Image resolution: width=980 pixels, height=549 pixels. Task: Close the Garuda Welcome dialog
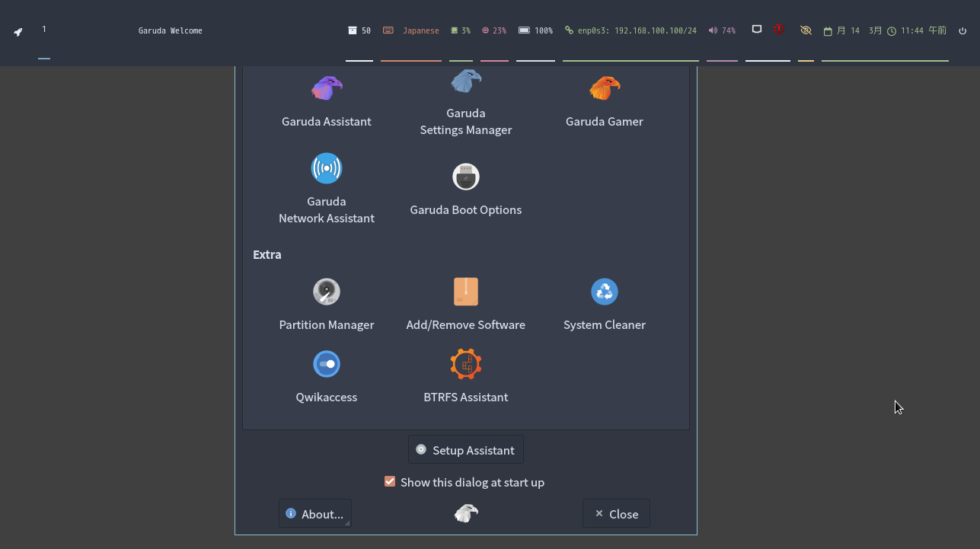pyautogui.click(x=616, y=513)
